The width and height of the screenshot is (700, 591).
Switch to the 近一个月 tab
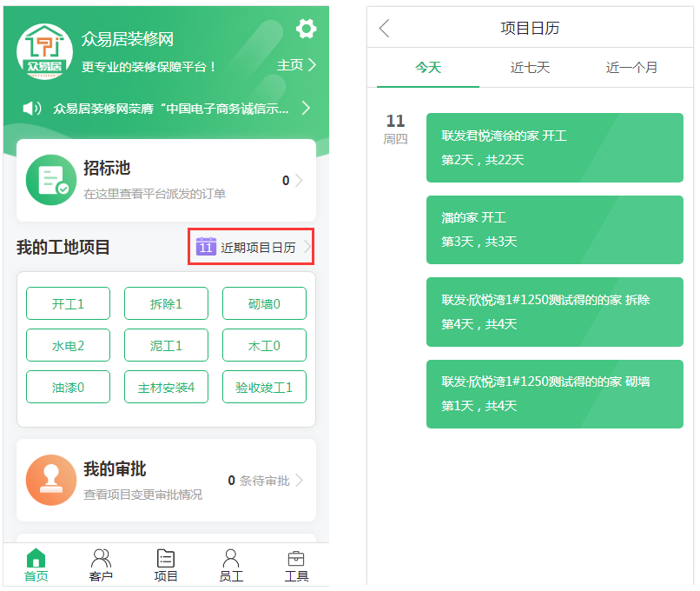coord(631,68)
